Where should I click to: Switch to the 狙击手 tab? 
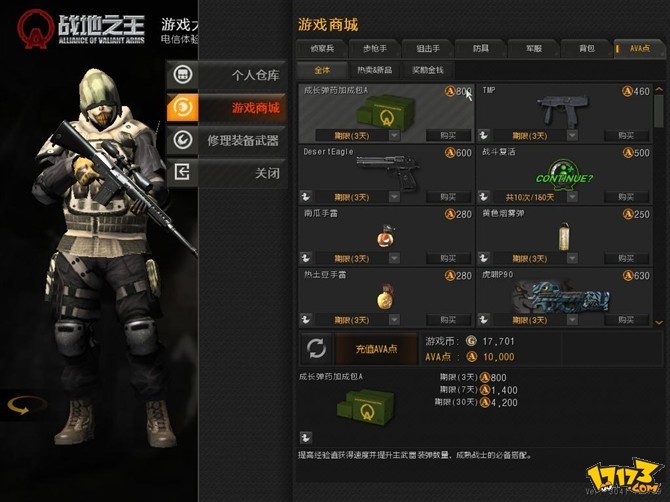(428, 49)
